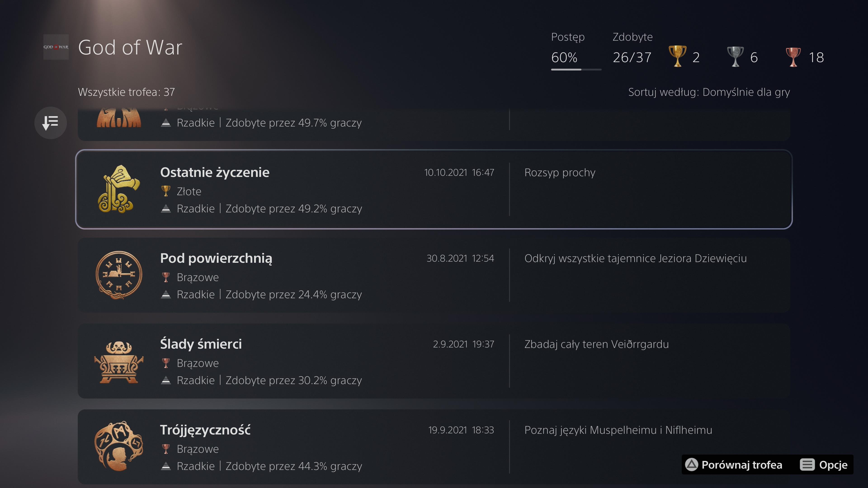
Task: Select the Trójjęzyczność trophy icon
Action: (119, 446)
